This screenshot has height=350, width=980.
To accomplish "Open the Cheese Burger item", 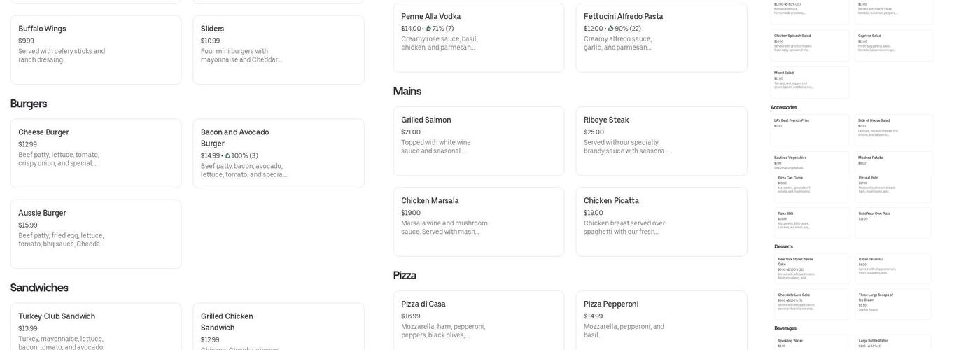I will tap(96, 153).
